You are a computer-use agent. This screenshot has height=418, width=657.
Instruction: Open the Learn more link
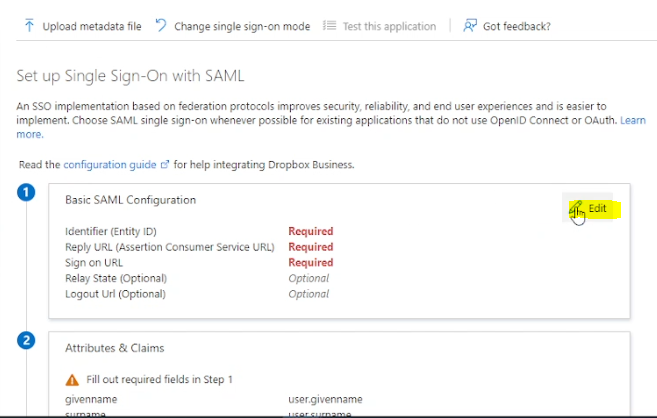[x=30, y=134]
